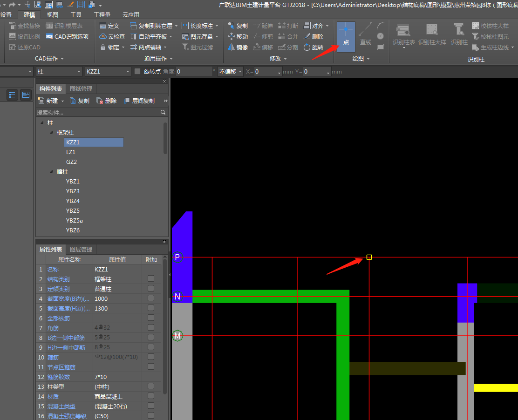The width and height of the screenshot is (518, 420).
Task: Click the 修剪 (trim) tool
Action: [263, 37]
